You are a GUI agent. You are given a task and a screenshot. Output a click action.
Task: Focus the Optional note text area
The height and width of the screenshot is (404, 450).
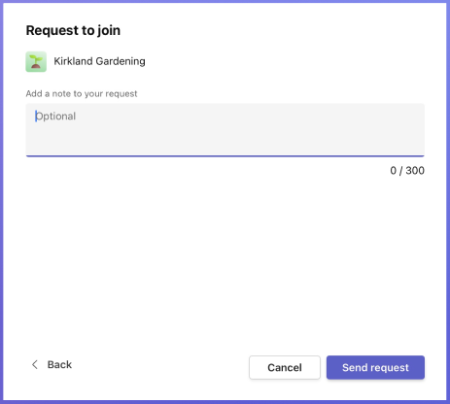[225, 130]
